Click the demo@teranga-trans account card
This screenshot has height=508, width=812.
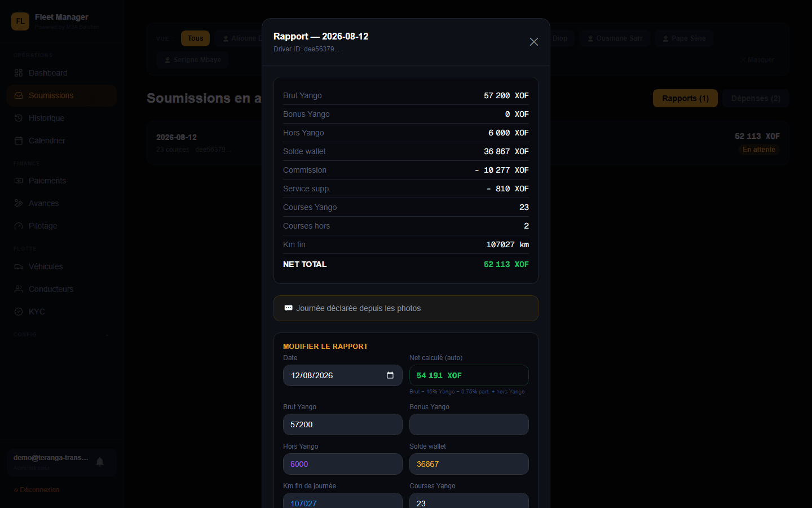point(62,462)
